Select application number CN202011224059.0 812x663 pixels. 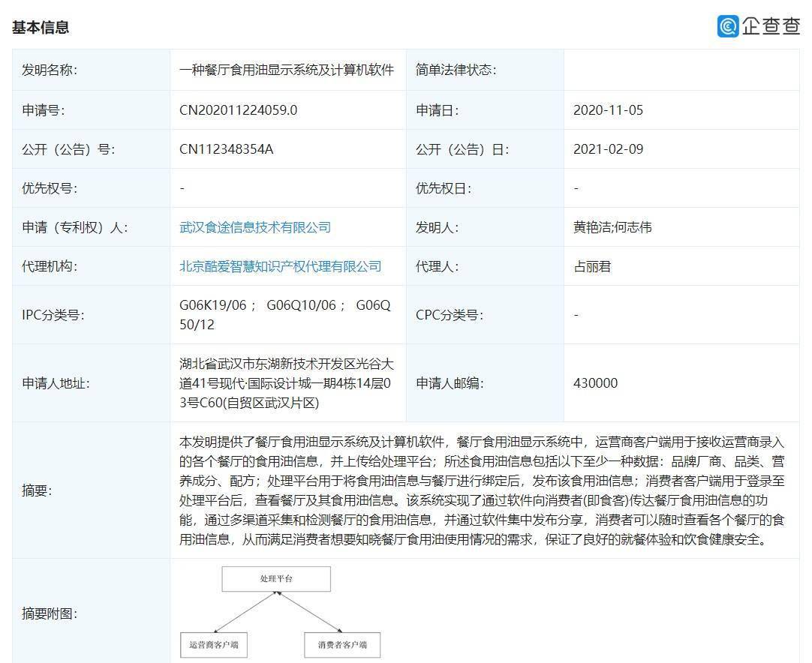click(x=238, y=110)
